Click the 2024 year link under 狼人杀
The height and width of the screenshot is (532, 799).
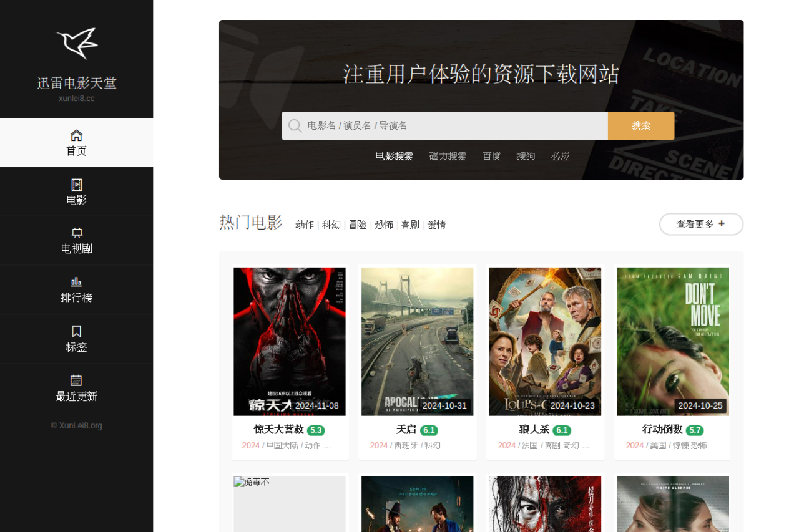tap(507, 446)
